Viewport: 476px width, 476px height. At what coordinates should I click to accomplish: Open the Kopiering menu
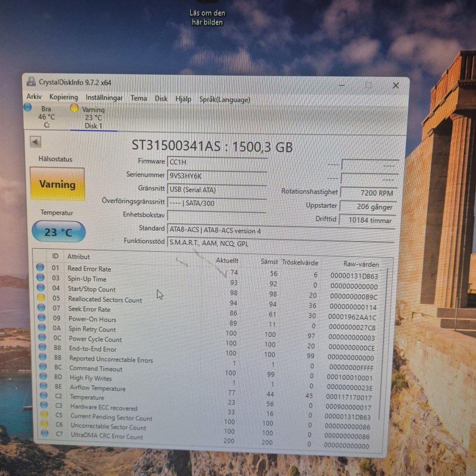pos(63,97)
